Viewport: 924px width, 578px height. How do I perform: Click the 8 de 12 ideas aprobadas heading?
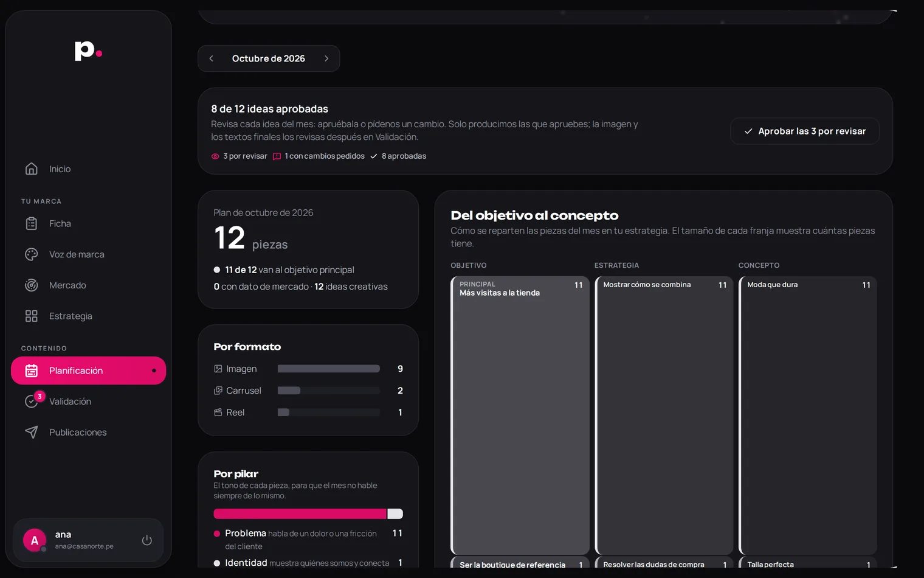pos(269,109)
